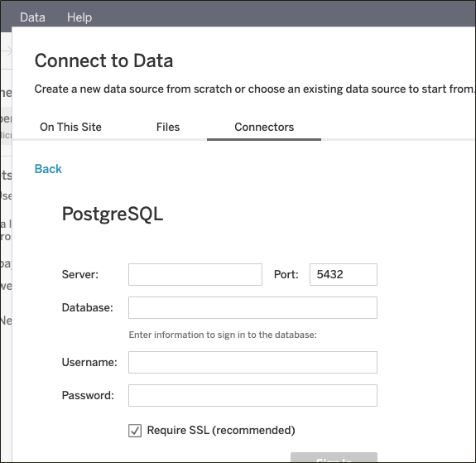Click into the Username field
476x463 pixels.
click(252, 363)
